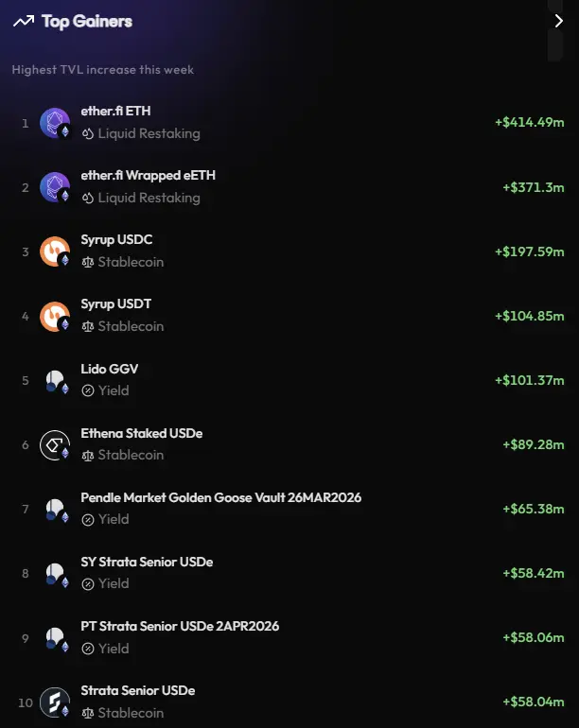Select the Syrup USDC row title

click(x=116, y=239)
